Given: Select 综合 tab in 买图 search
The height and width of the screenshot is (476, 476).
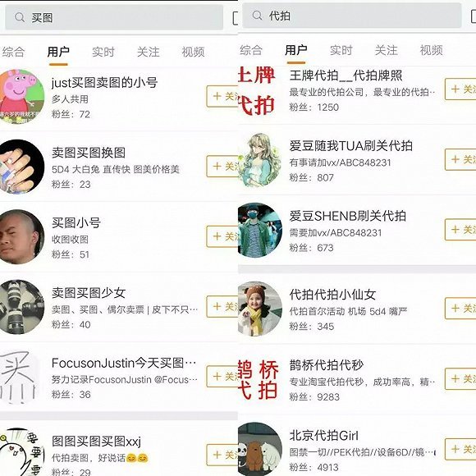Looking at the screenshot, I should (13, 52).
